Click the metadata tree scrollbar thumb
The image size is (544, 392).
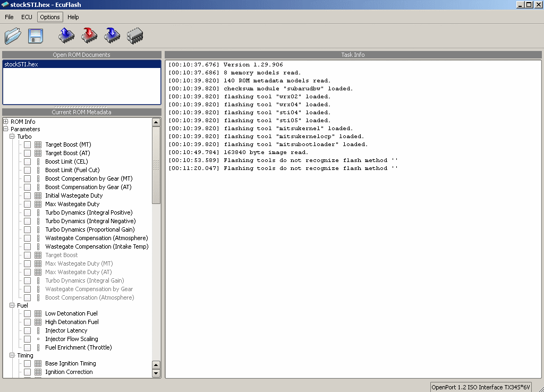click(156, 165)
